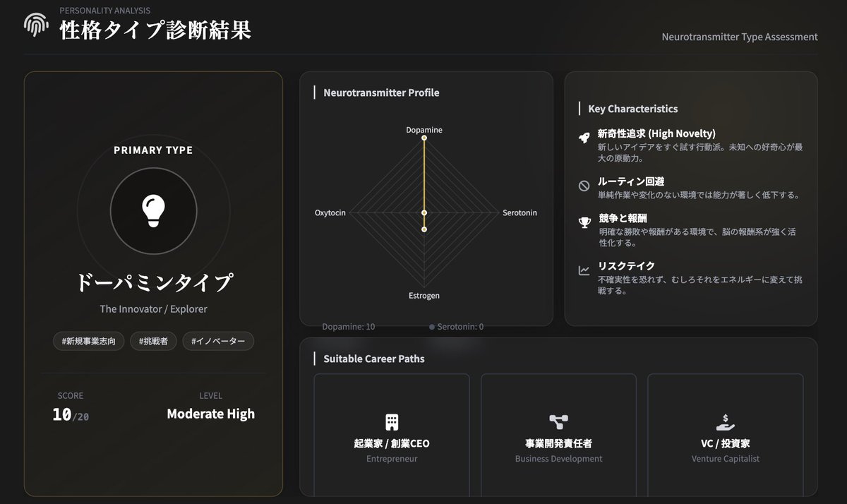
Task: Click the Dopamine data point on radar chart
Action: (424, 138)
